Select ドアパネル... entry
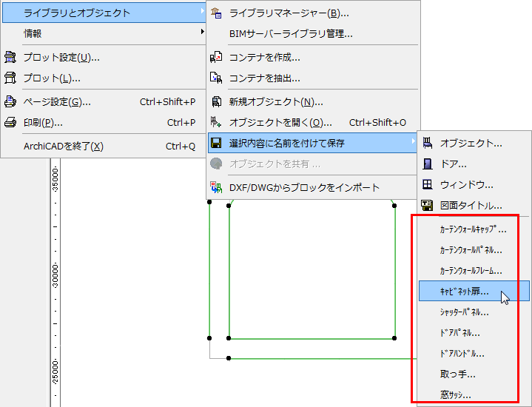 [474, 333]
